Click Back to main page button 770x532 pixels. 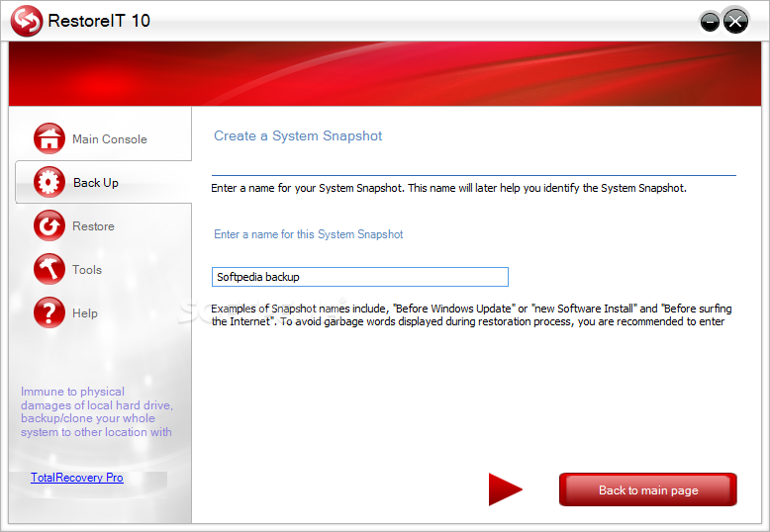tap(647, 489)
